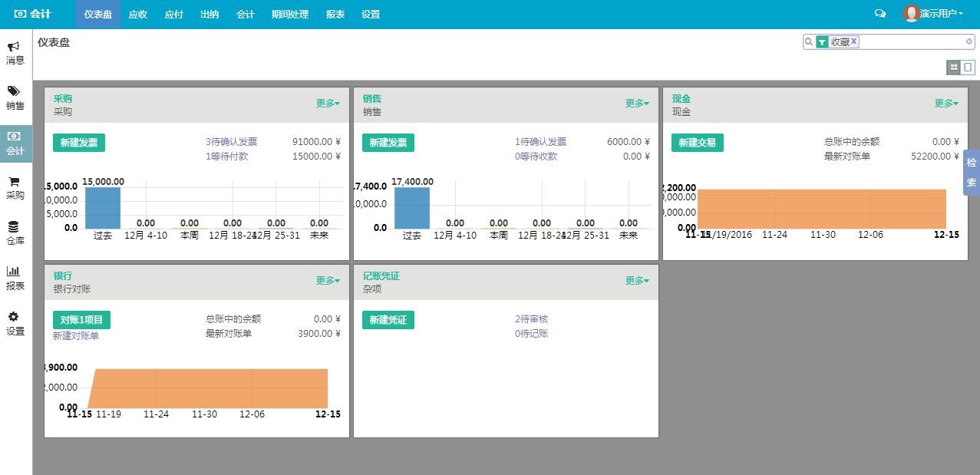
Task: Open the chat conversations icon in top bar
Action: [x=880, y=14]
